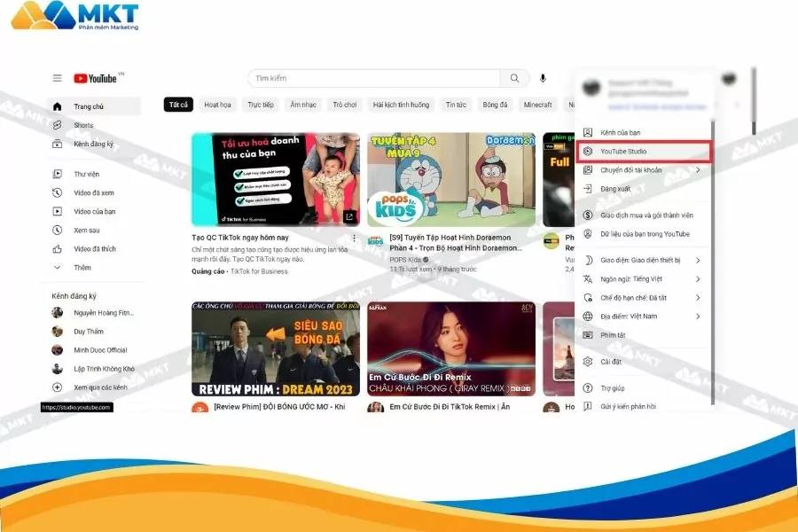Image resolution: width=798 pixels, height=532 pixels.
Task: Click the YouTube logo
Action: [95, 78]
